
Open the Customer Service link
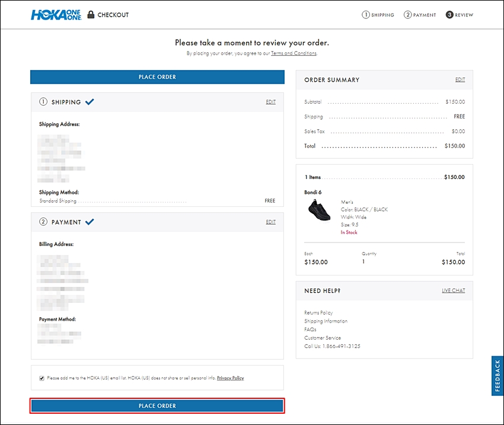coord(323,338)
